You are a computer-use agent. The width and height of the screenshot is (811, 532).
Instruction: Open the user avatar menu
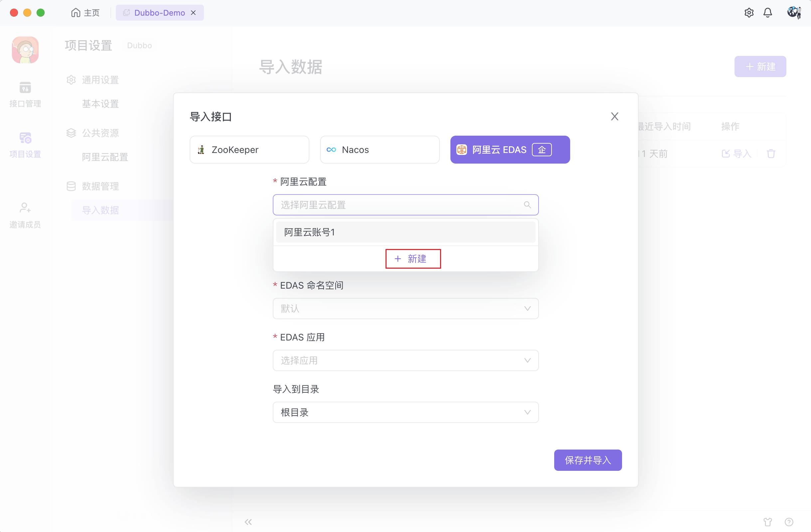click(x=794, y=13)
